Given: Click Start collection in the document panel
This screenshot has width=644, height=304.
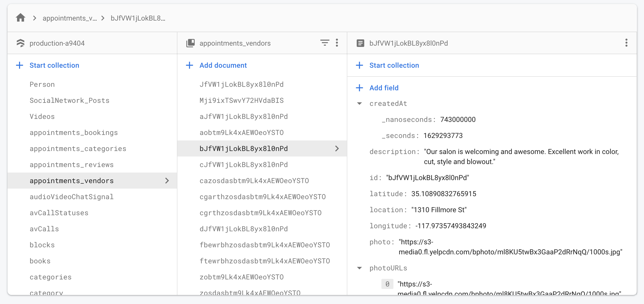Looking at the screenshot, I should pyautogui.click(x=394, y=65).
